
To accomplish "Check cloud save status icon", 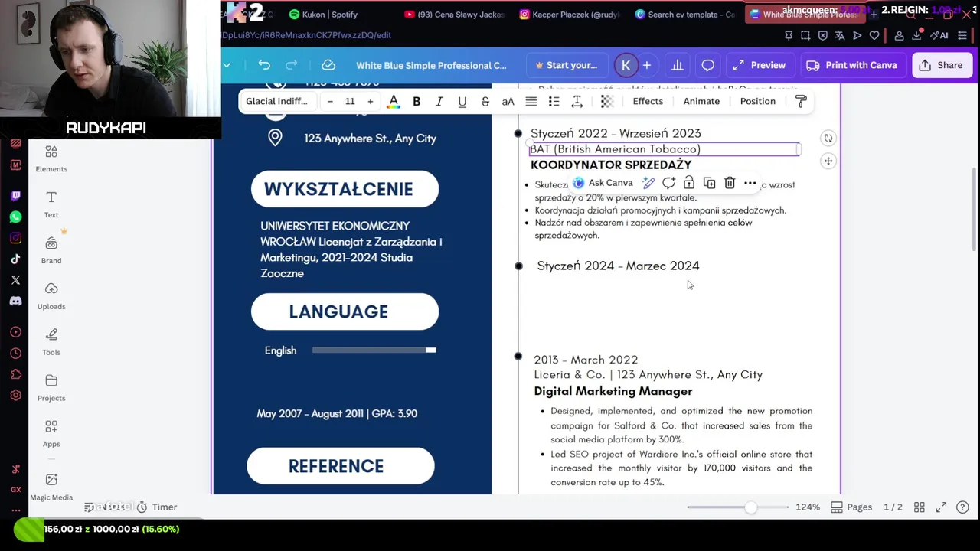I will tap(328, 65).
